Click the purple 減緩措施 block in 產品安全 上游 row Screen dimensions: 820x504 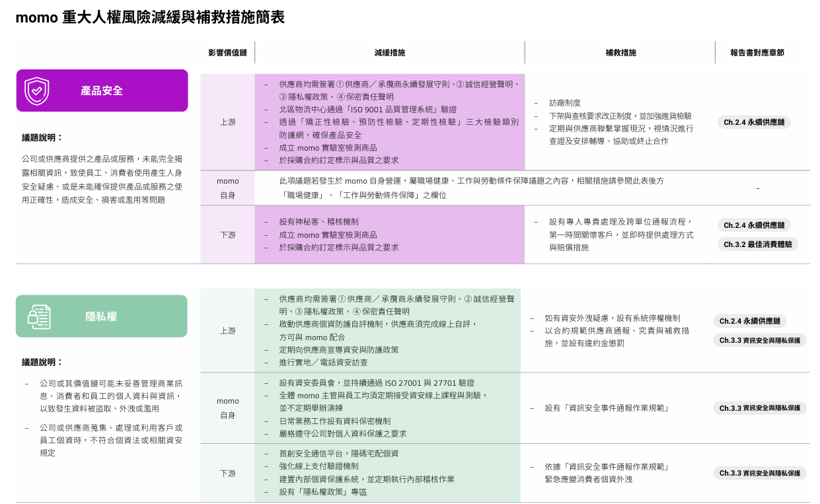tap(389, 122)
